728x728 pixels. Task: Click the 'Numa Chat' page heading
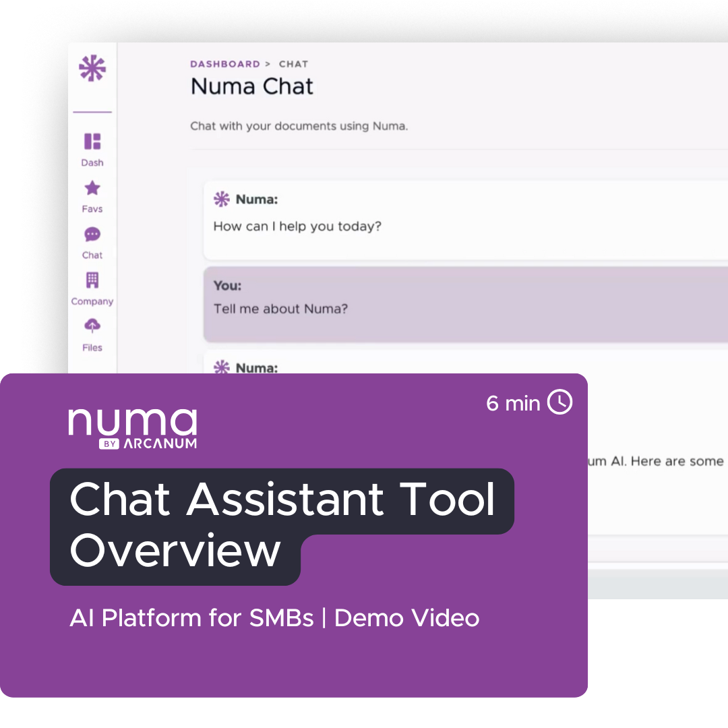(x=252, y=86)
